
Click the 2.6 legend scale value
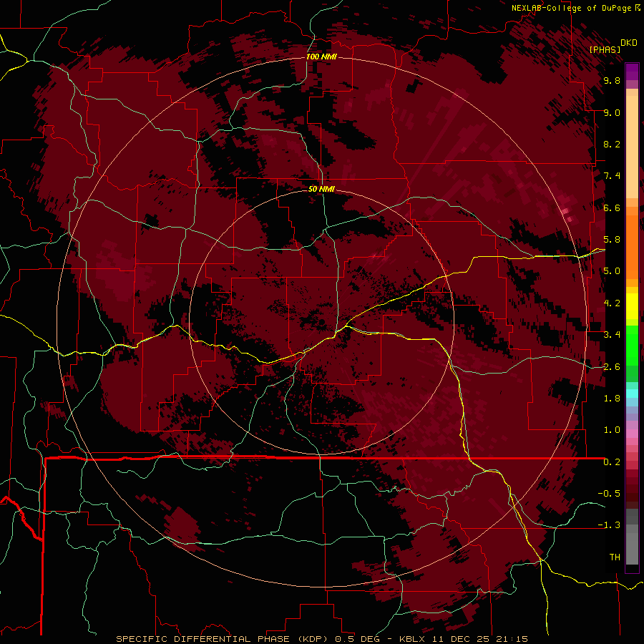[x=612, y=367]
